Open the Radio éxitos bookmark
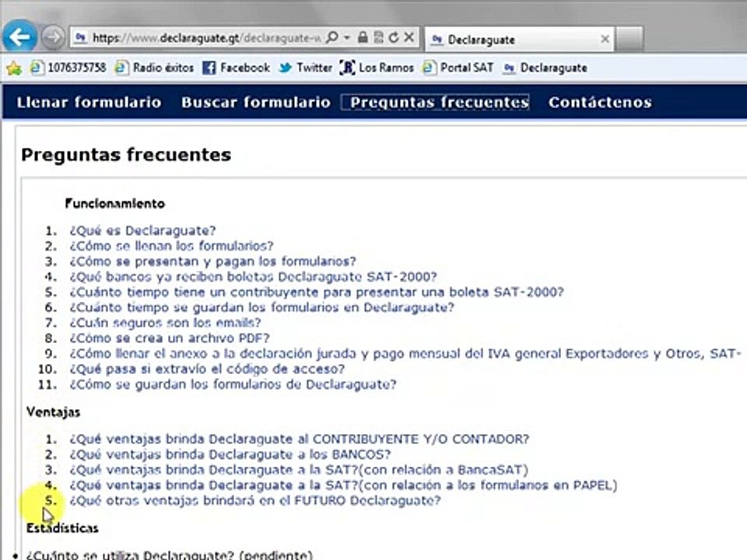 click(154, 68)
